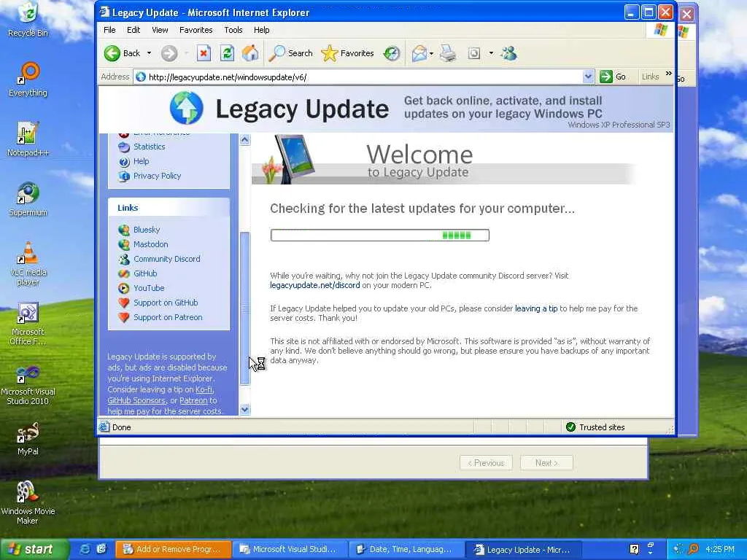Click the update check progress bar
Image resolution: width=747 pixels, height=560 pixels.
[x=379, y=236]
